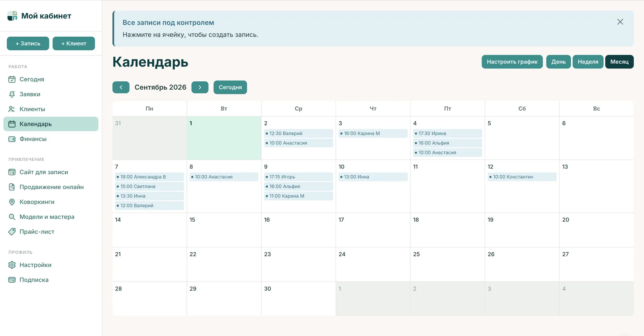Click the Подписка card icon
Screen dimensions: 644x336
(12, 280)
